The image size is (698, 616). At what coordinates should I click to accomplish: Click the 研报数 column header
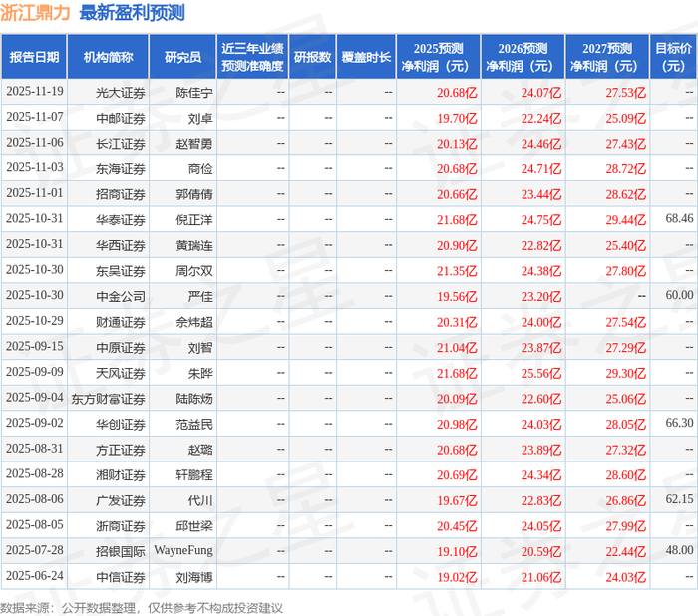point(312,57)
